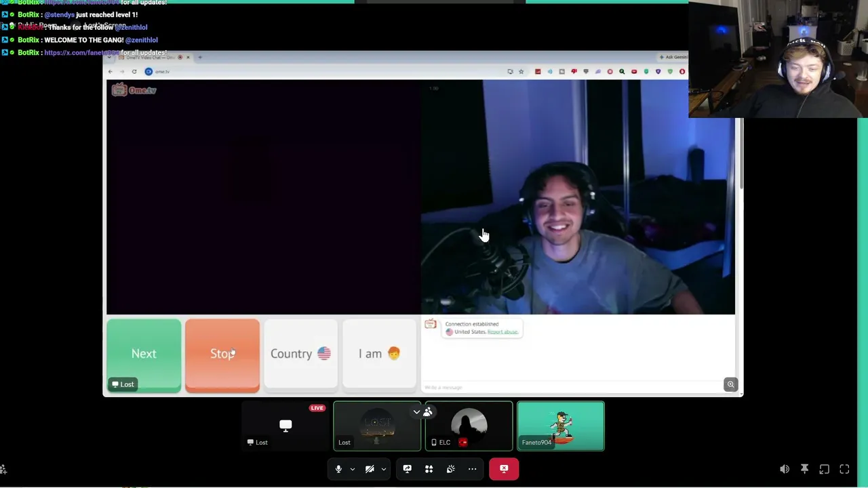Select the Lost participant tile
868x488 pixels.
tap(377, 426)
